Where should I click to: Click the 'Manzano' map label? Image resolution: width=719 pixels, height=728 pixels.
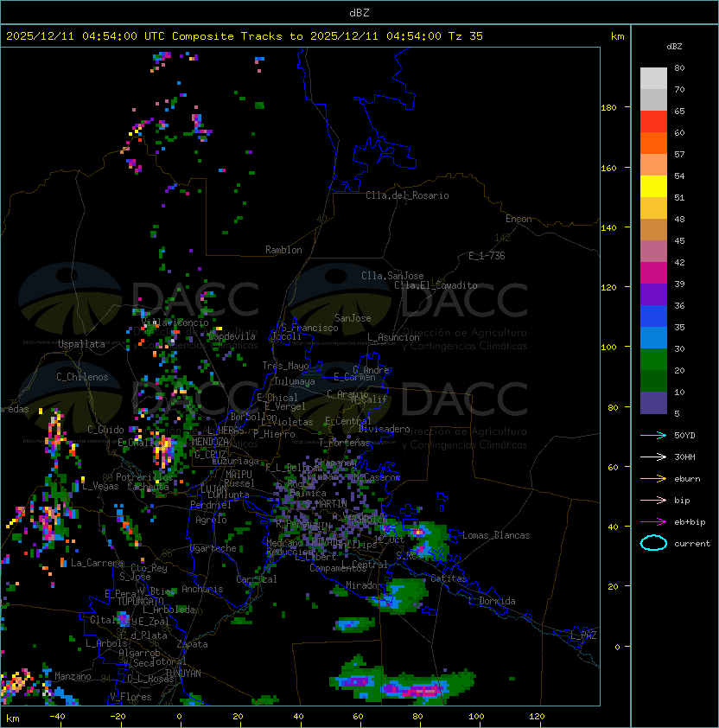click(73, 676)
